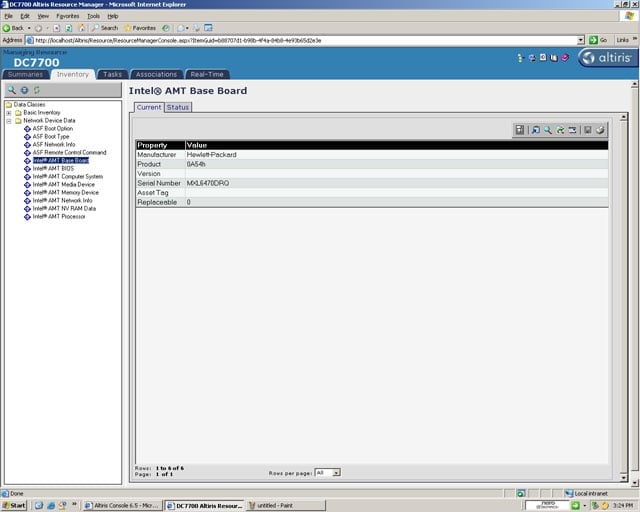Click the fourth Altiris header pages icon

(x=553, y=58)
